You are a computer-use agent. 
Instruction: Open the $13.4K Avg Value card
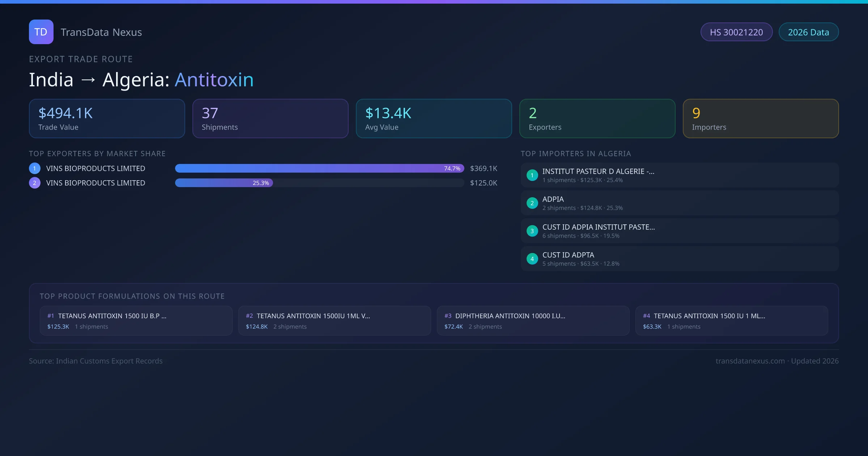[x=434, y=119]
